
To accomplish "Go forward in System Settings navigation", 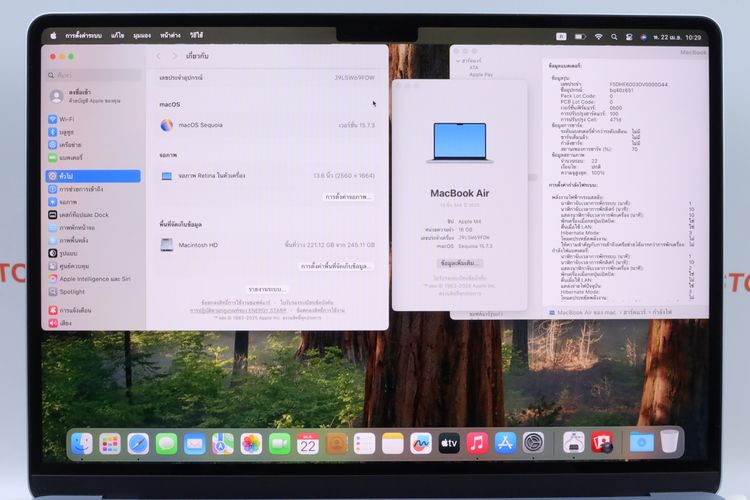I will (x=175, y=56).
